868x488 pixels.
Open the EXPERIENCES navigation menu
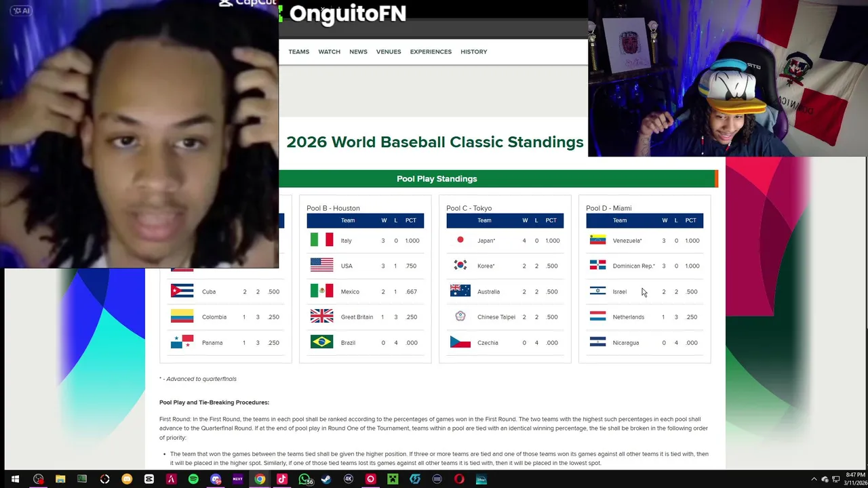click(x=431, y=52)
